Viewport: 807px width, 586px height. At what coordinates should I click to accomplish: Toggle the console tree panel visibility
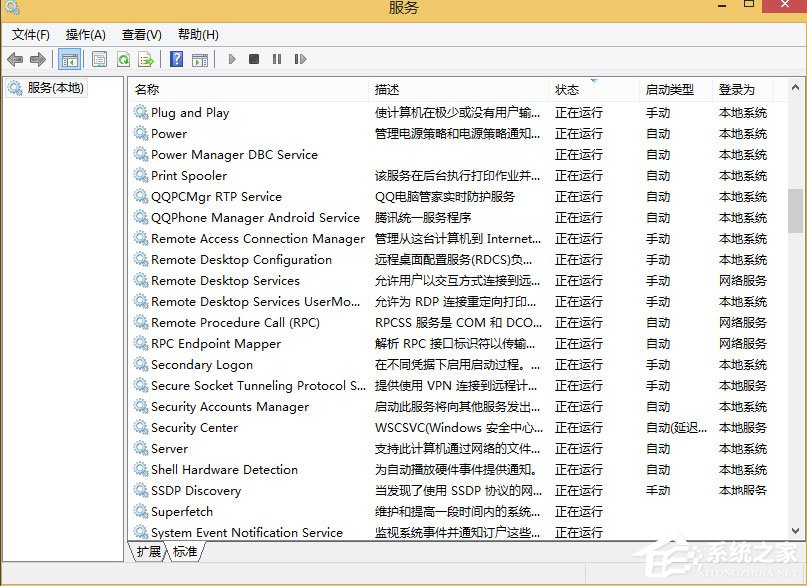(69, 59)
